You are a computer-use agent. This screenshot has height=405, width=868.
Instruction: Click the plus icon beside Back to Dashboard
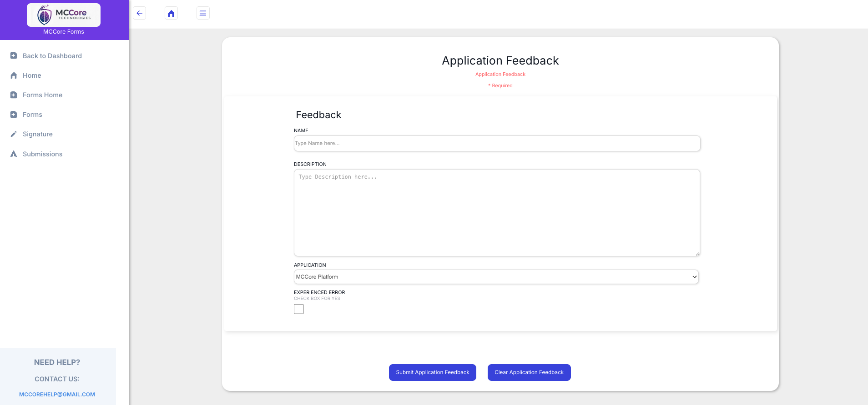point(14,55)
